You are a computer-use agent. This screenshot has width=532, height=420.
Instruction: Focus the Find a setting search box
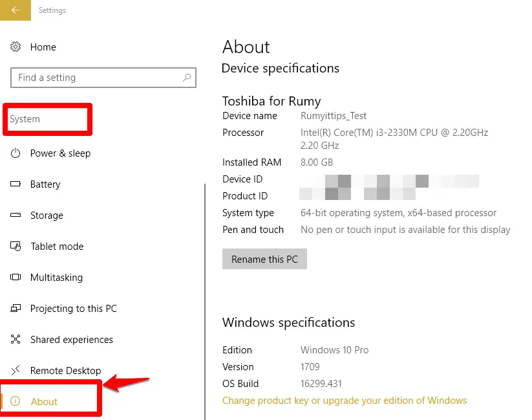pos(103,78)
